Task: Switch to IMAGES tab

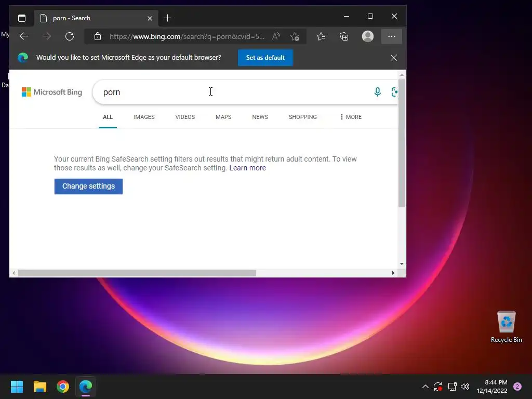Action: tap(144, 117)
